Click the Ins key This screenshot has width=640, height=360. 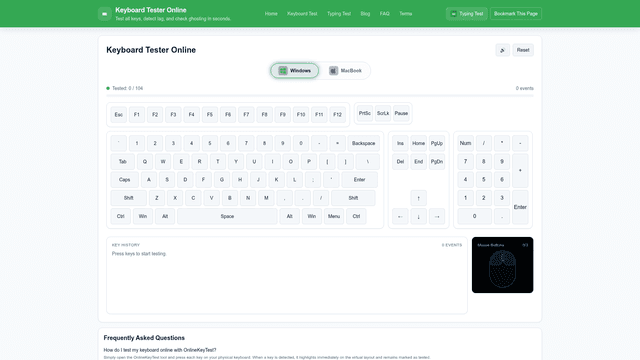400,143
